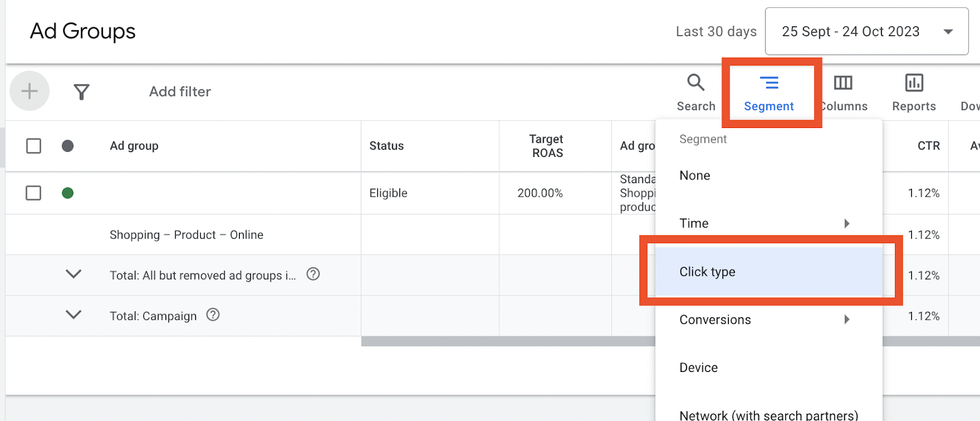Click help icon next to Total: Campaign
980x421 pixels.
(213, 315)
